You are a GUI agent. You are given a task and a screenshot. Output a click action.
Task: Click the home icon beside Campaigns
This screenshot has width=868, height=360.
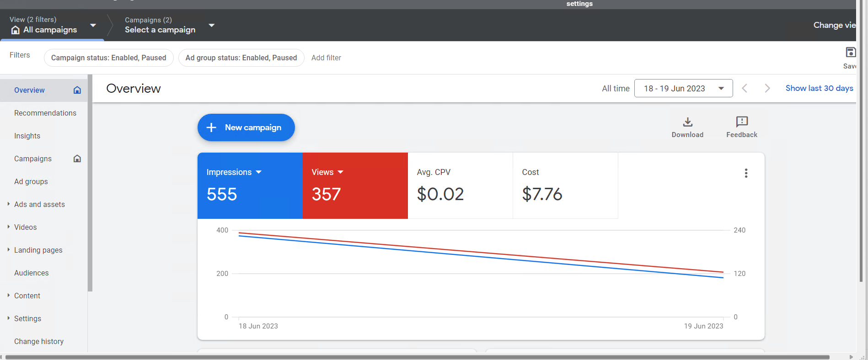coord(77,159)
